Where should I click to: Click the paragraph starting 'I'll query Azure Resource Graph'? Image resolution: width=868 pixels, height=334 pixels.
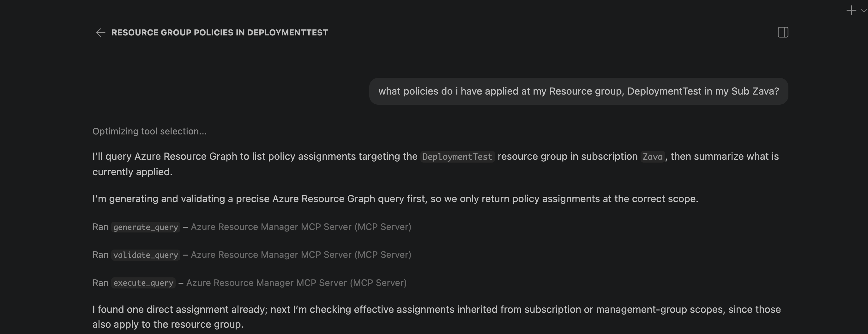(435, 164)
